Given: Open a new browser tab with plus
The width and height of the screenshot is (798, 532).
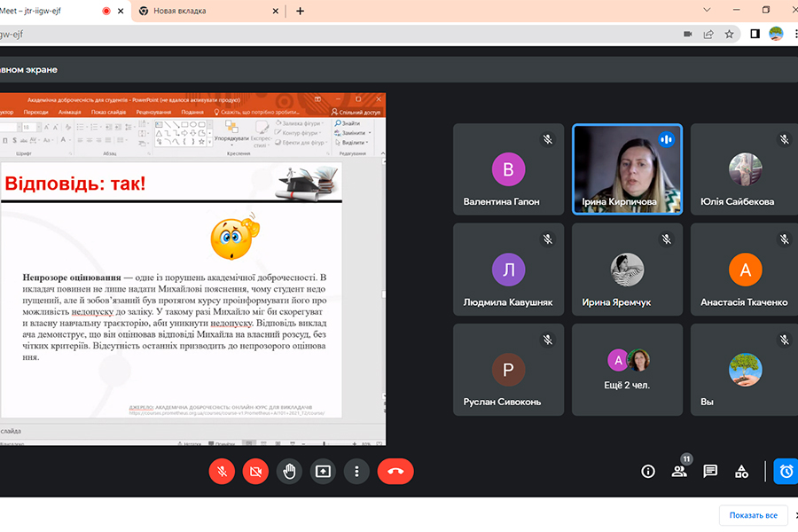Looking at the screenshot, I should coord(300,11).
